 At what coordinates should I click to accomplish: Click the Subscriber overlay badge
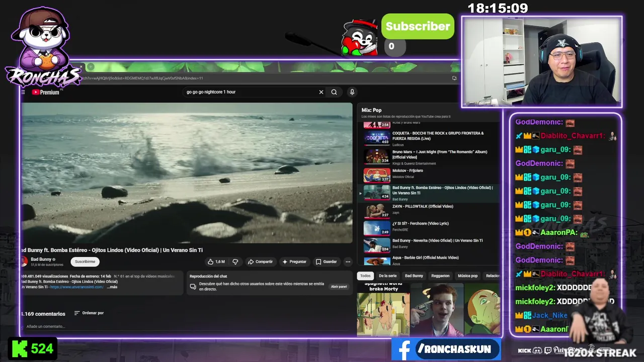(x=418, y=27)
